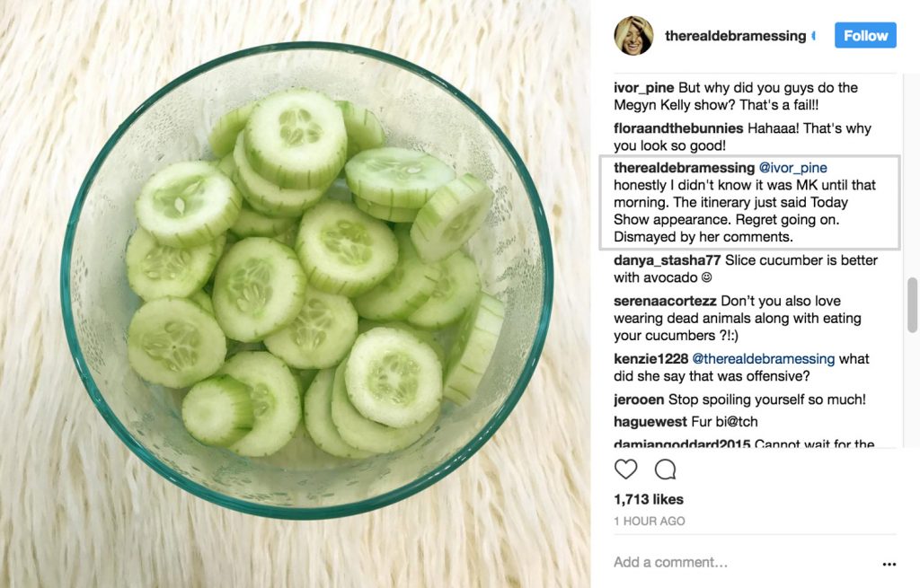Open therealdebramessing profile from header username
This screenshot has width=920, height=588.
tap(735, 36)
